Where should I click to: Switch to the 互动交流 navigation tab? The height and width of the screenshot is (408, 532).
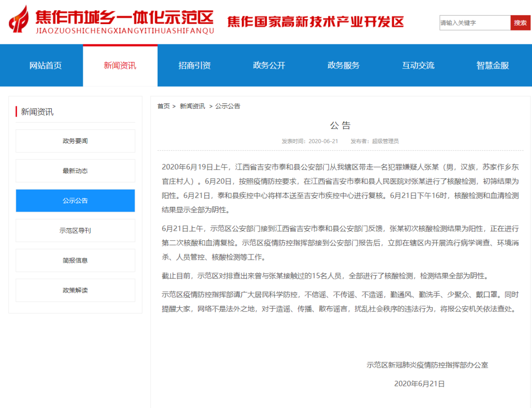[418, 65]
